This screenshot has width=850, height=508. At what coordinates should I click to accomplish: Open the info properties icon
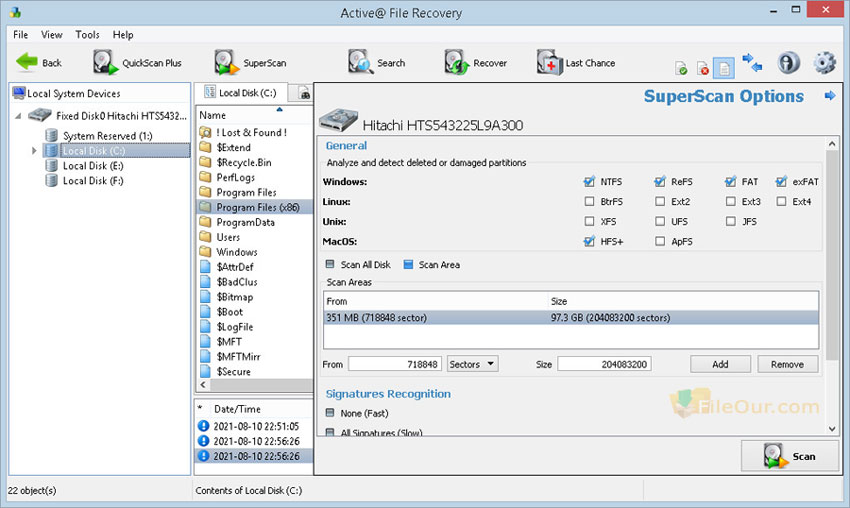[788, 62]
